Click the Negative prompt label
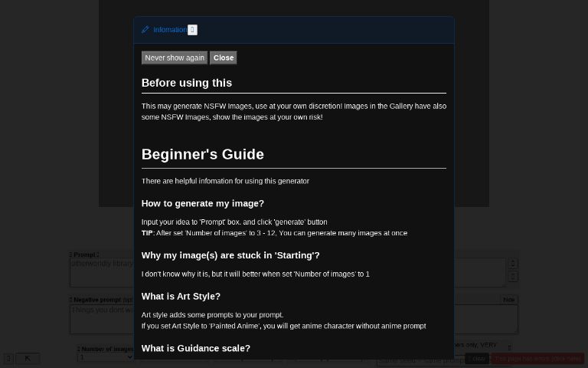The width and height of the screenshot is (588, 368). click(96, 300)
